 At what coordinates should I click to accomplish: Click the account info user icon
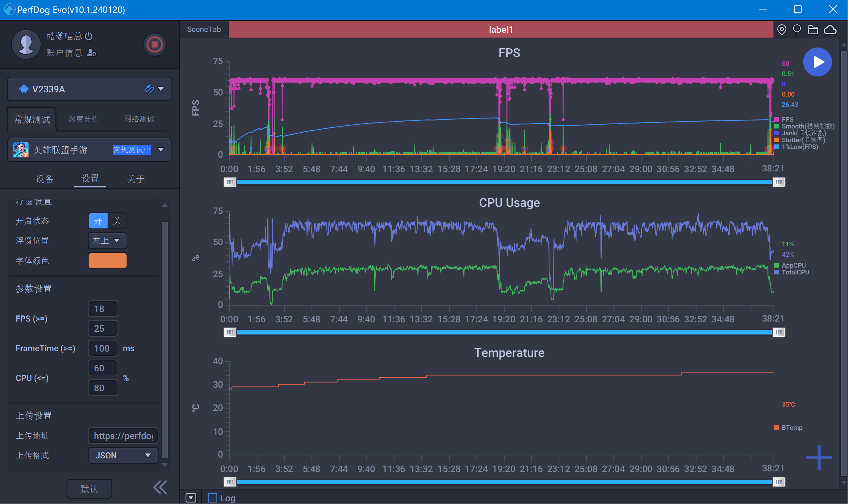click(x=92, y=53)
